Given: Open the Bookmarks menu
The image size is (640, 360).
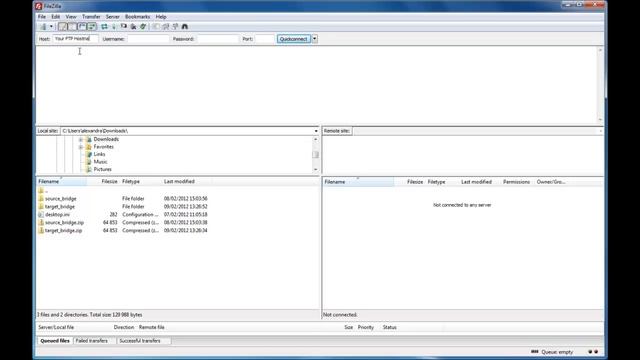Looking at the screenshot, I should pyautogui.click(x=138, y=17).
